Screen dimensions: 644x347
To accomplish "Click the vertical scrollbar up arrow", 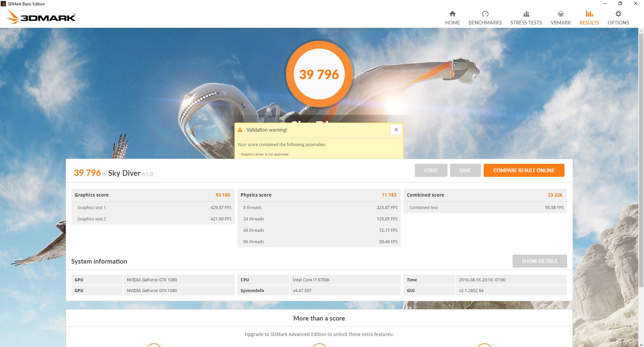I will 641,30.
